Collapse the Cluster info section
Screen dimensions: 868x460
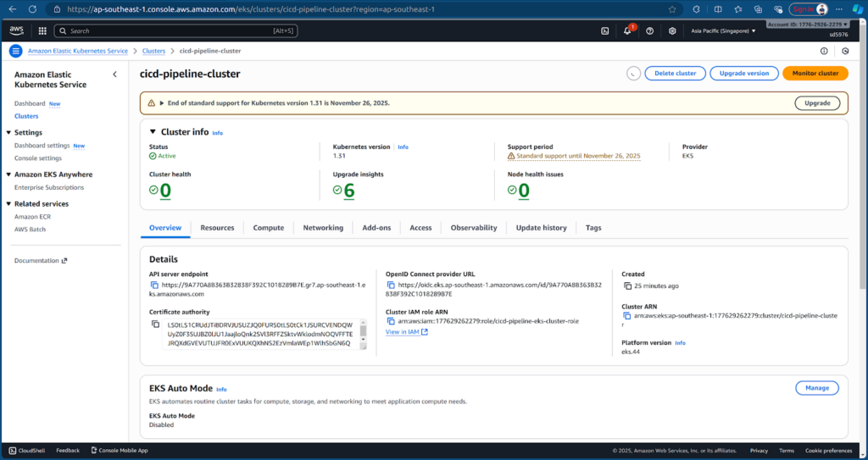(153, 132)
